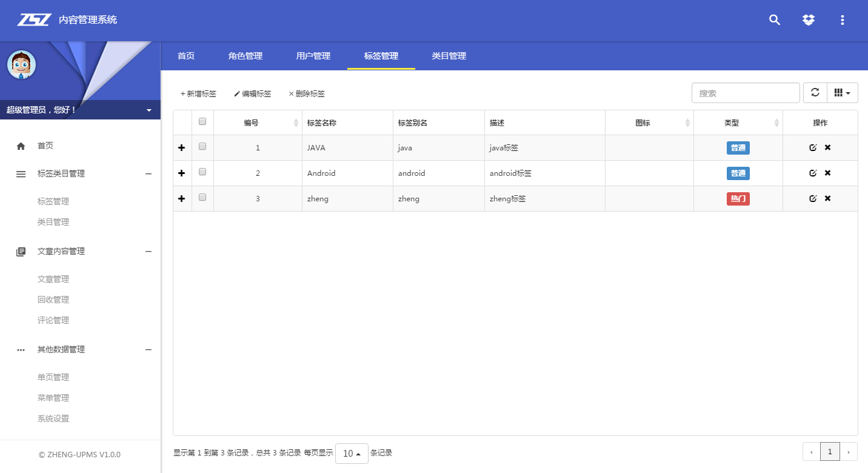The image size is (868, 473).
Task: Click delete X icon for JAVA row
Action: point(827,147)
